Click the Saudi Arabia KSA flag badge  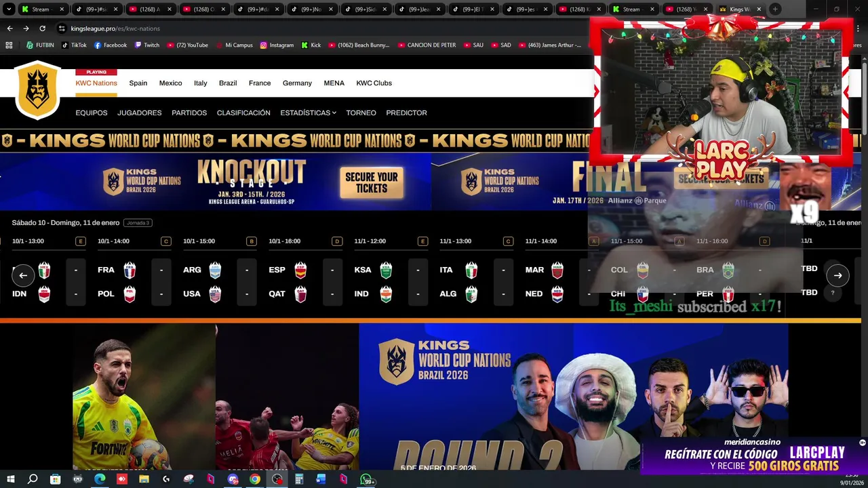tap(386, 270)
